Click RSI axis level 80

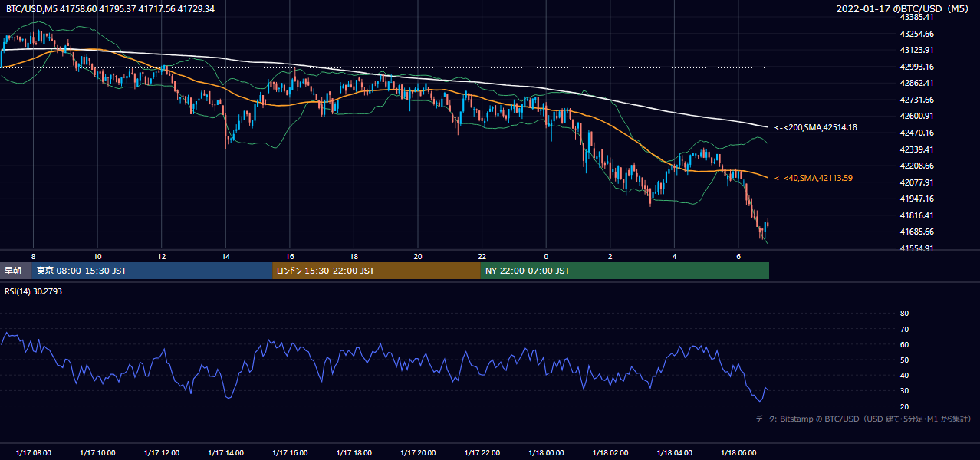point(904,314)
